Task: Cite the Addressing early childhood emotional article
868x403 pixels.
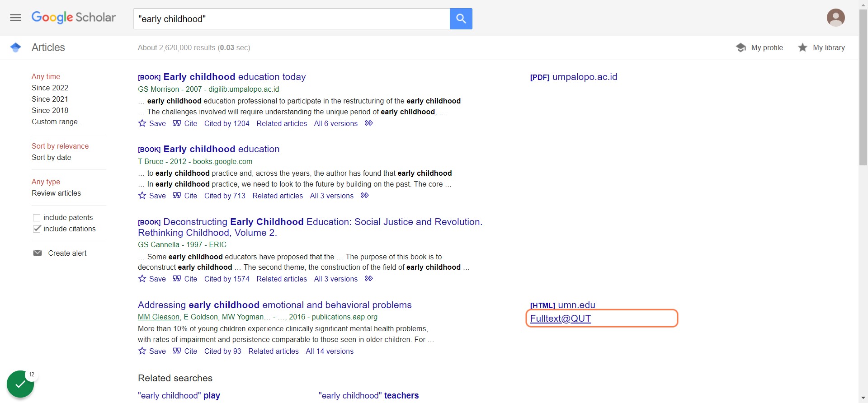Action: pos(185,351)
